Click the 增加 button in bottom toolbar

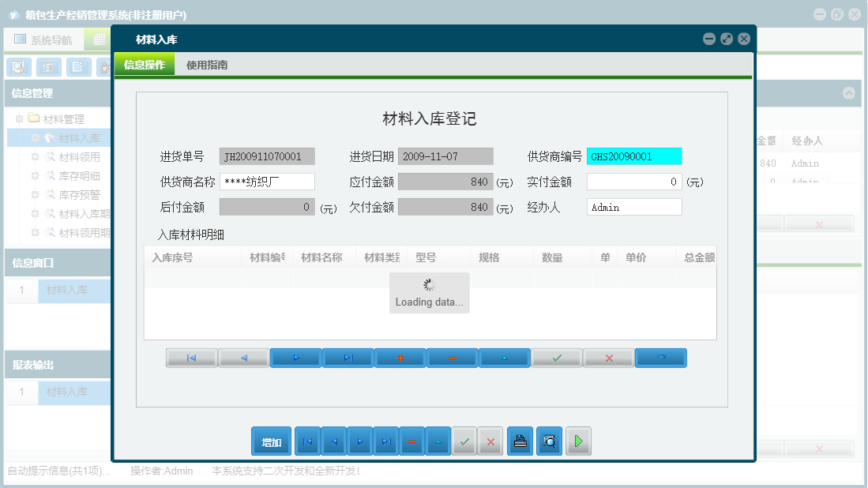pos(271,441)
